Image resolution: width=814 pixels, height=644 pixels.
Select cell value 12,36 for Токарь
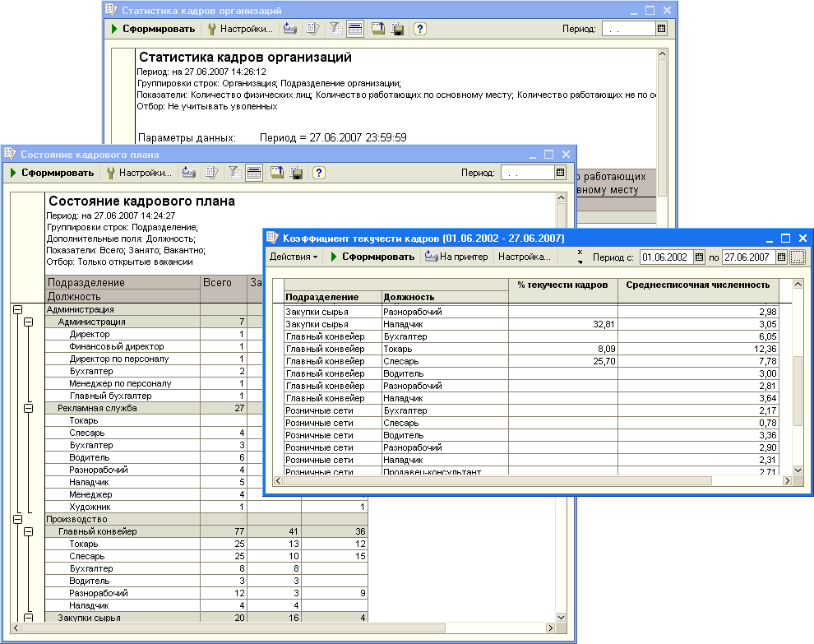coord(698,349)
